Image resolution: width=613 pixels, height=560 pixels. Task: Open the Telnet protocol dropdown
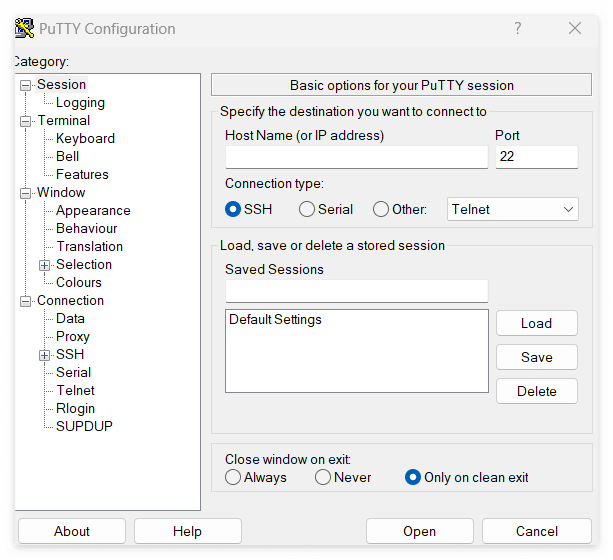[x=513, y=209]
